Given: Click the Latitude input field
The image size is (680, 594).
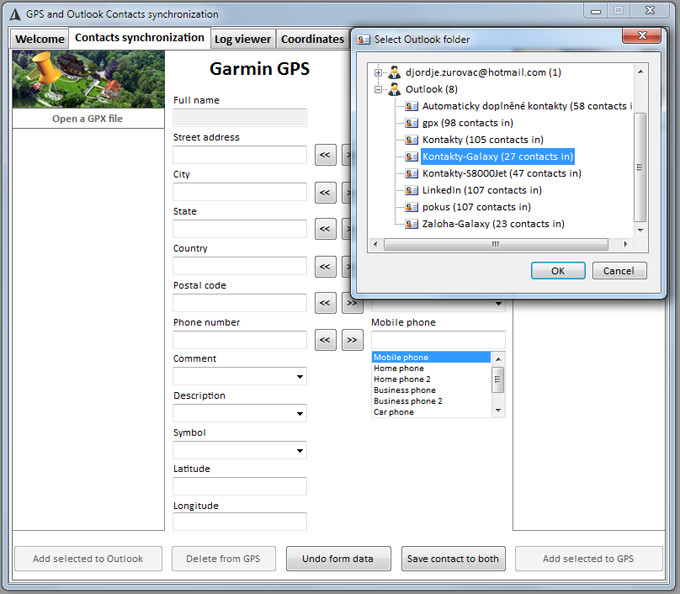Looking at the screenshot, I should point(239,486).
